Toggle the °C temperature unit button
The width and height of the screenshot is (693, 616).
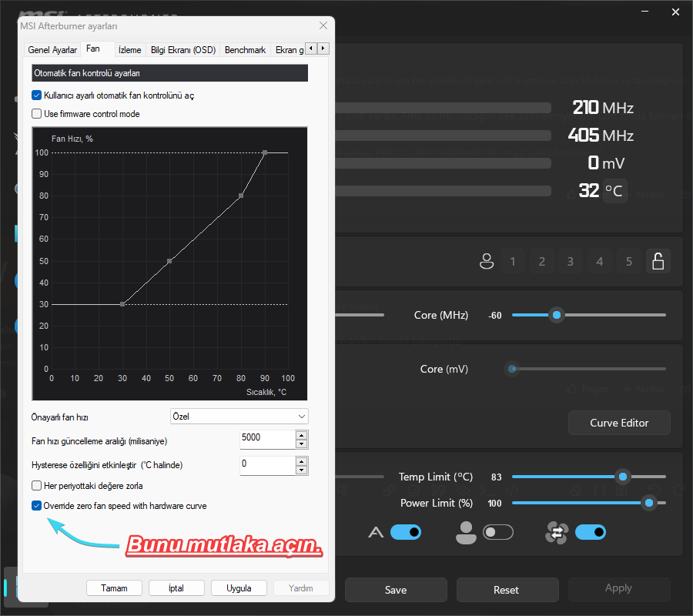(614, 191)
